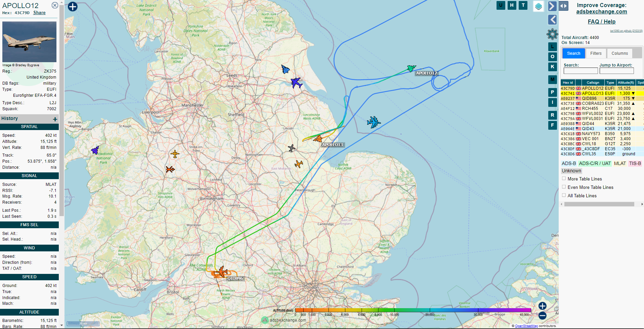Select the QID44 table row
644x329 pixels.
[602, 124]
